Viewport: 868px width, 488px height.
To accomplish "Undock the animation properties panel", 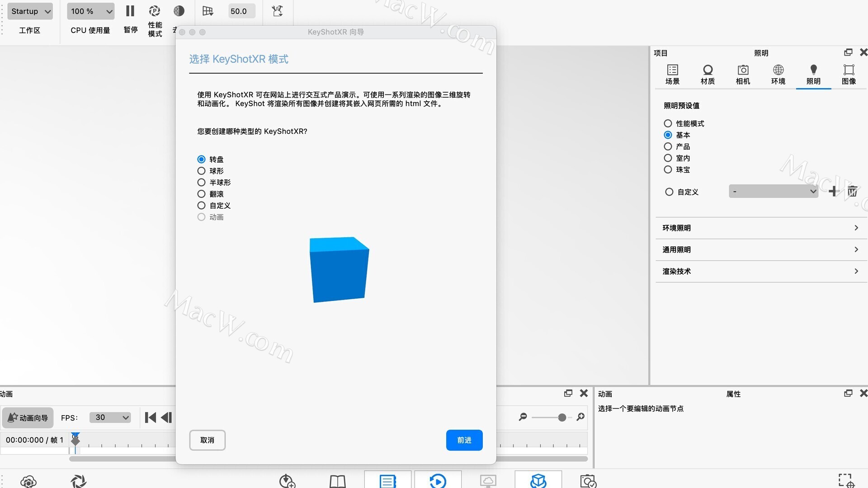I will 848,394.
